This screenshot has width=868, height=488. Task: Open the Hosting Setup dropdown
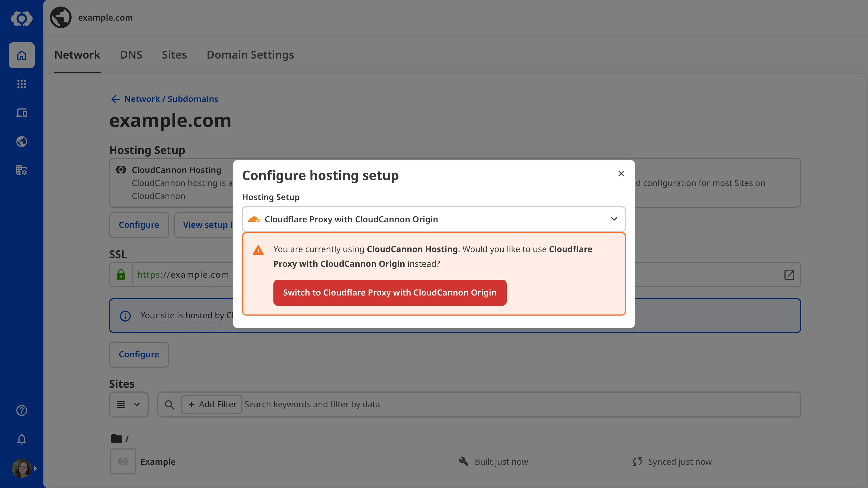(434, 219)
